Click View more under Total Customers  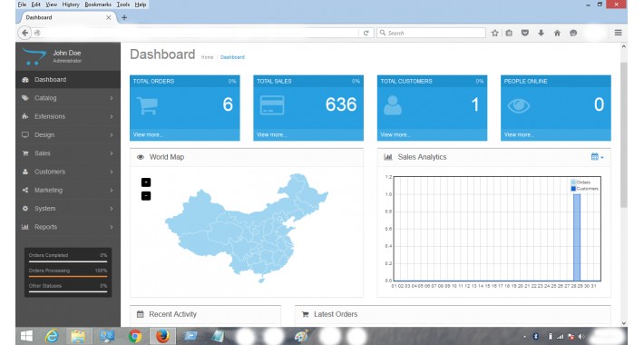click(395, 135)
